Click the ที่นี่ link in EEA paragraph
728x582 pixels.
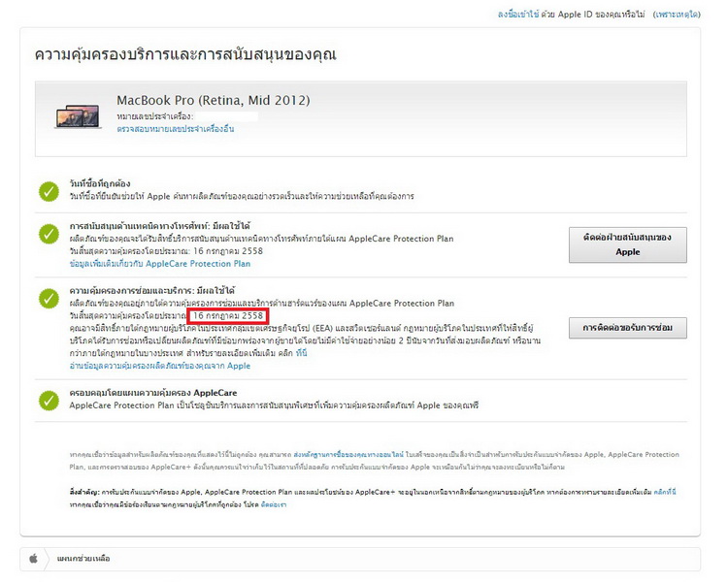point(301,353)
